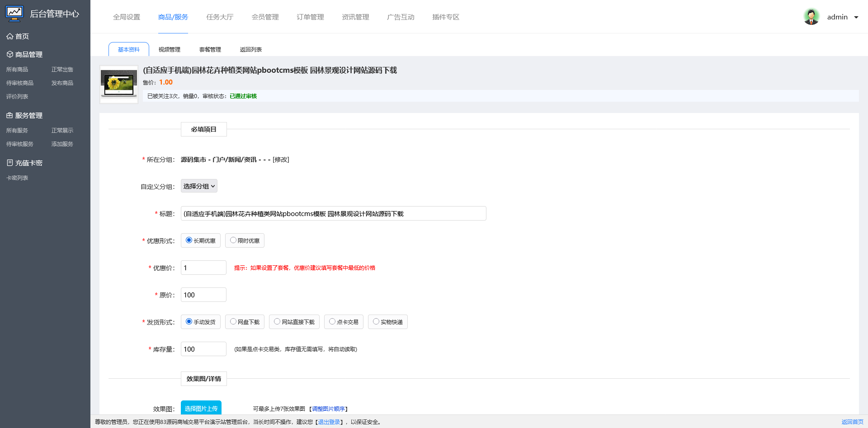868x428 pixels.
Task: Open the admin account dropdown arrow
Action: [x=856, y=17]
